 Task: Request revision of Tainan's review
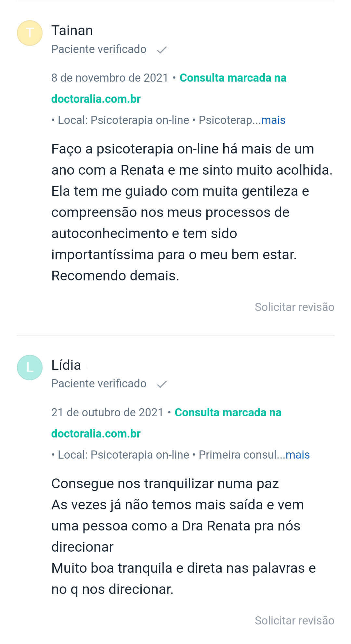pyautogui.click(x=294, y=307)
